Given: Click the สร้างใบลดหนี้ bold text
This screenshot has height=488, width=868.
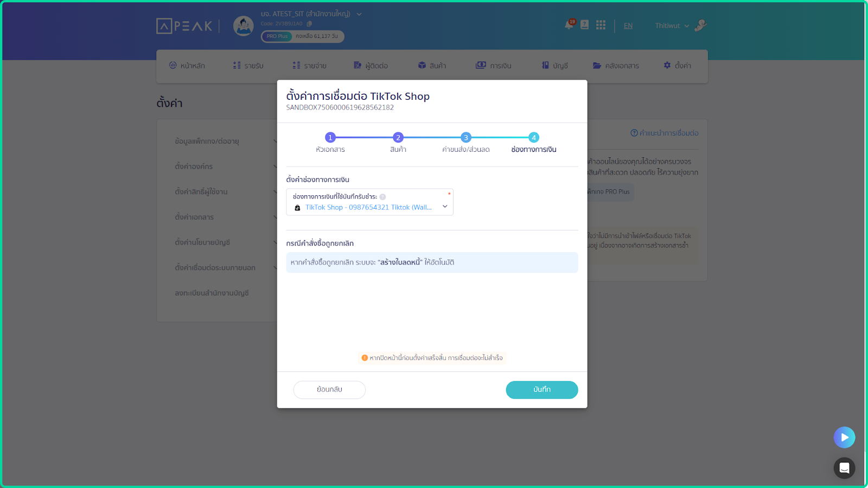Looking at the screenshot, I should click(400, 262).
